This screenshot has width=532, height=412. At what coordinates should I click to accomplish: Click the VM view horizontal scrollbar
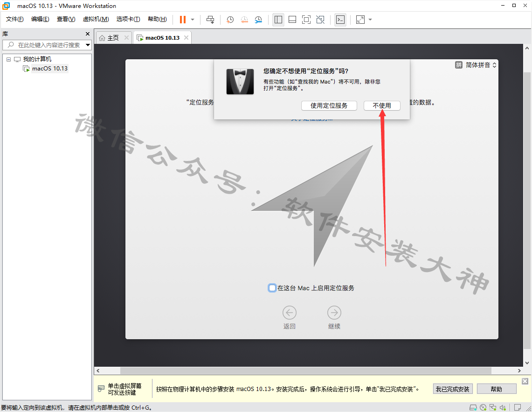[306, 370]
